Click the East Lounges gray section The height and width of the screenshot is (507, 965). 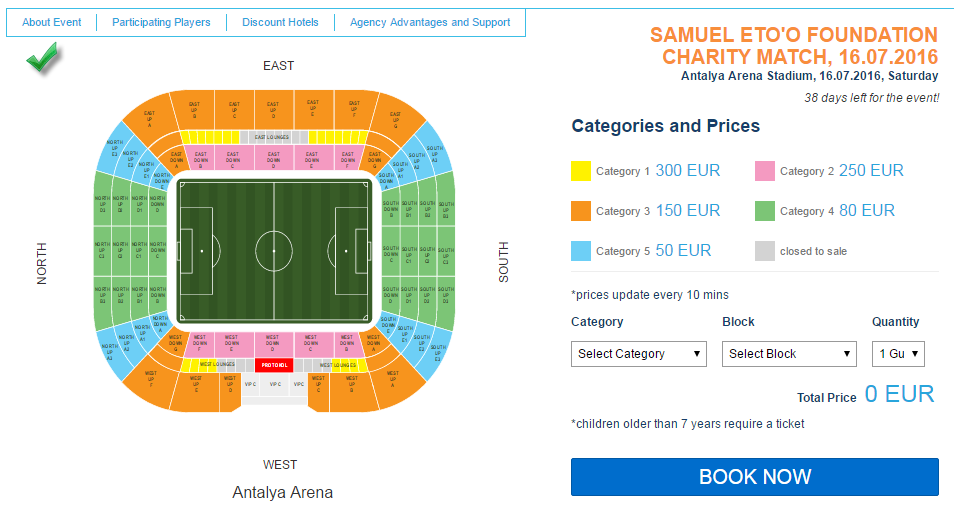pos(273,137)
